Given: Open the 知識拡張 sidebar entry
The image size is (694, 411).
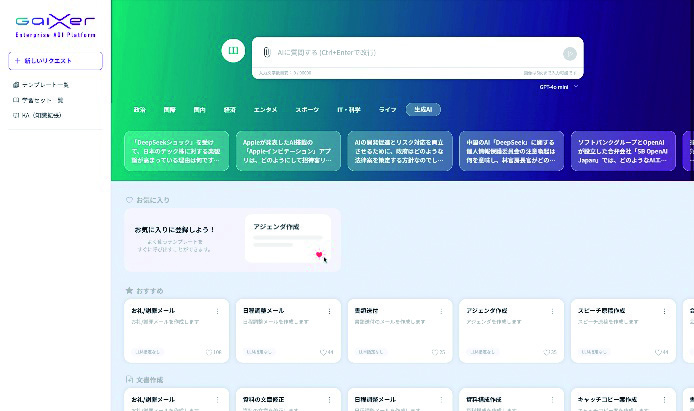Looking at the screenshot, I should tap(37, 115).
